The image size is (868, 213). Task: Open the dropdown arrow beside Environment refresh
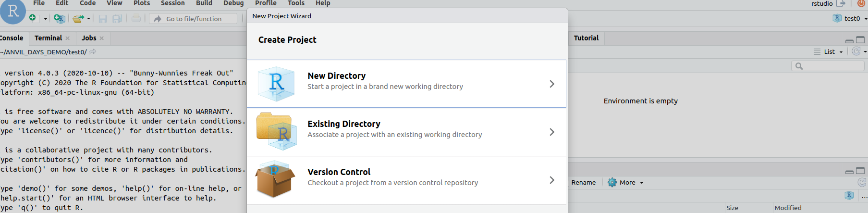click(x=865, y=51)
